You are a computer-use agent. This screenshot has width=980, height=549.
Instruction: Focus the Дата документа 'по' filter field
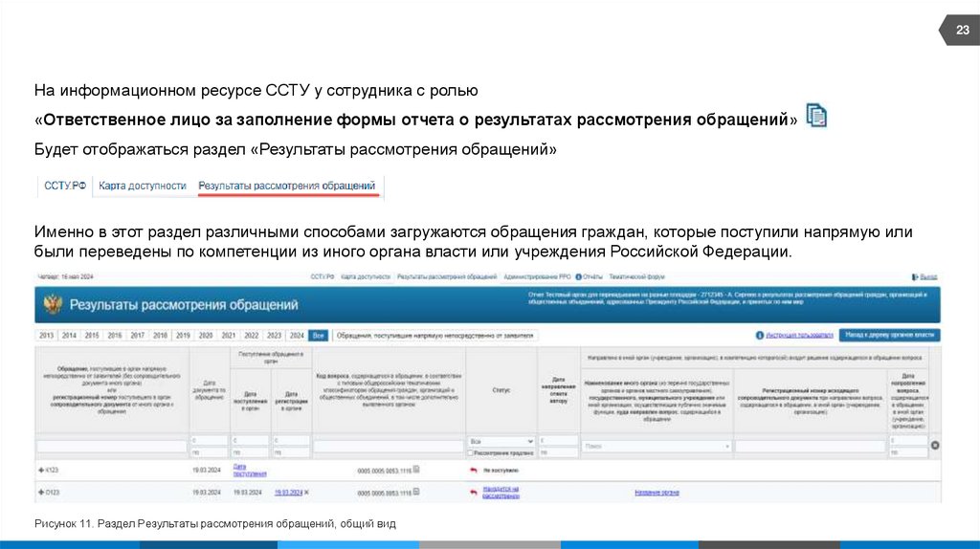tap(209, 452)
